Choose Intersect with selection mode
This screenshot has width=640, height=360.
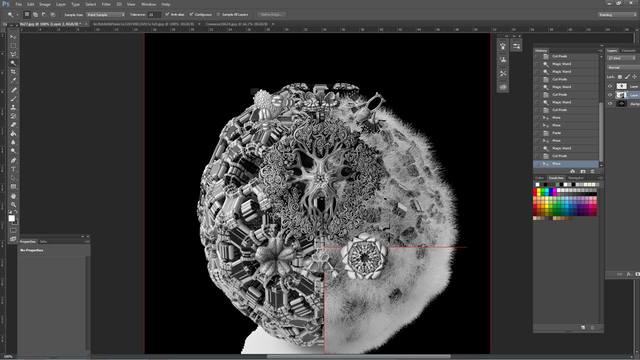[x=53, y=14]
